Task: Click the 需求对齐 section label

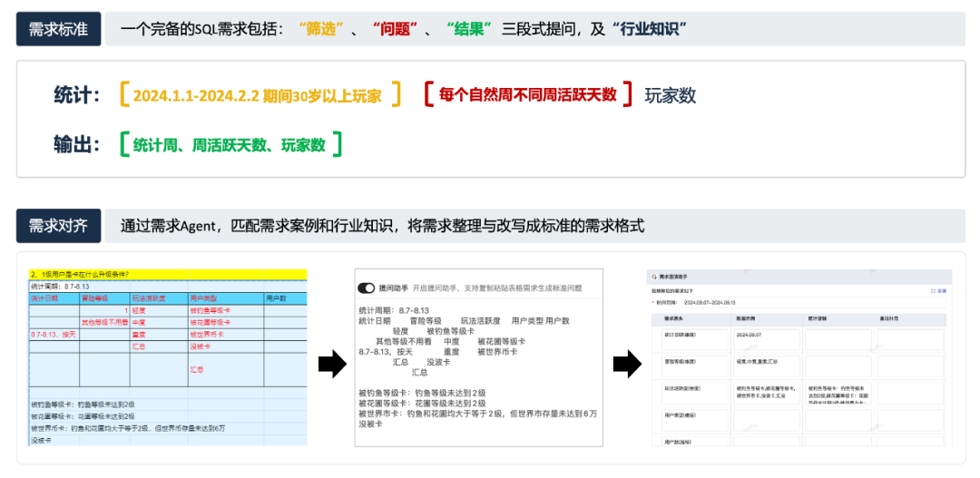Action: [x=58, y=226]
